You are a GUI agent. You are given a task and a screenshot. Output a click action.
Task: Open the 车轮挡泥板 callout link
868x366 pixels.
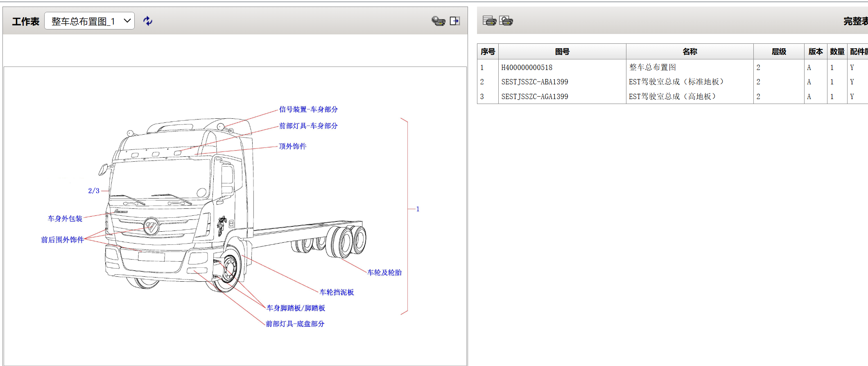point(337,292)
